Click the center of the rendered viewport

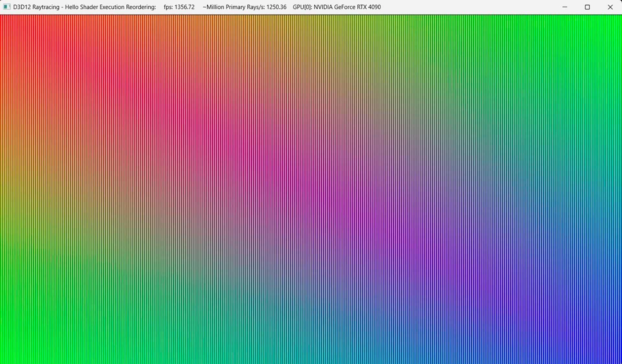(311, 188)
